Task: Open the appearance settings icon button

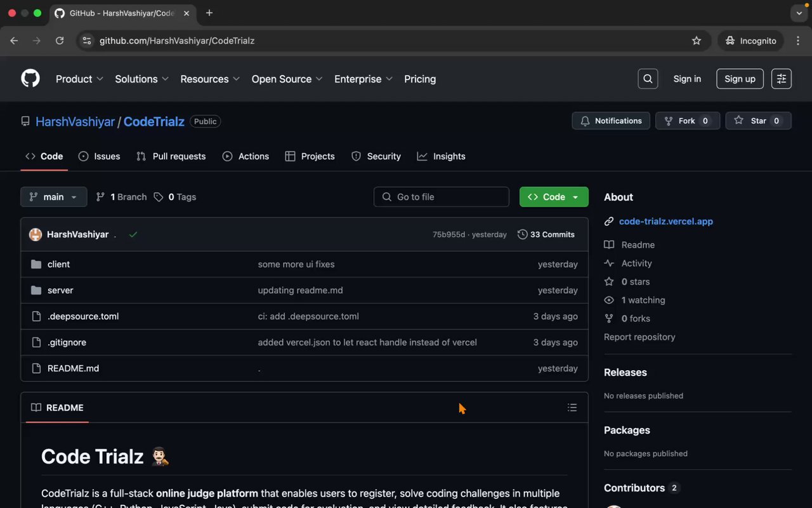Action: click(x=782, y=79)
